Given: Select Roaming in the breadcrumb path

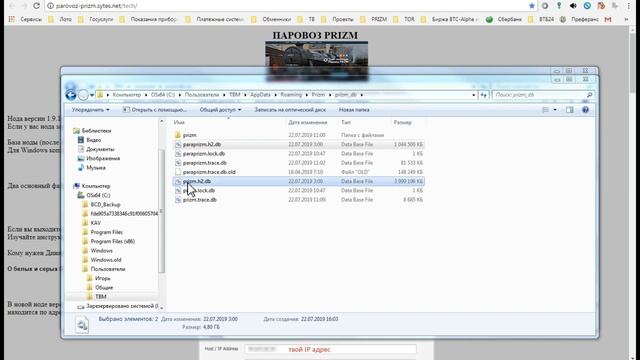Looking at the screenshot, I should click(291, 95).
